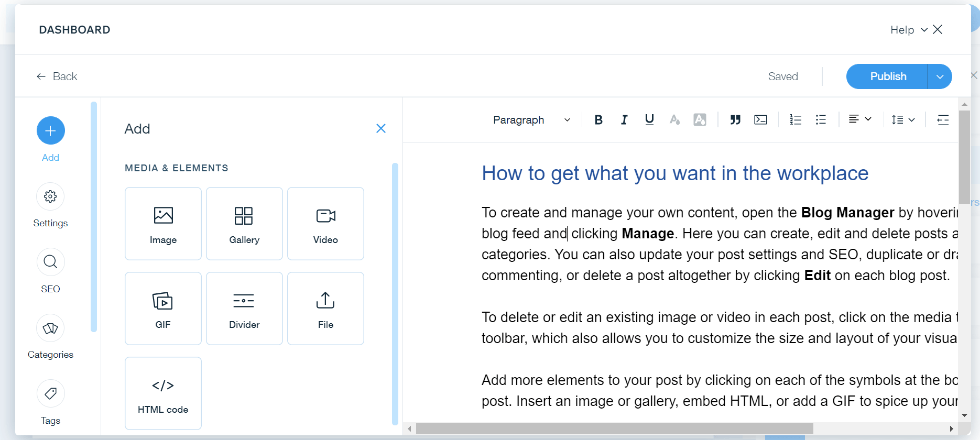The image size is (980, 440).
Task: Open the text color tool
Action: coord(674,120)
